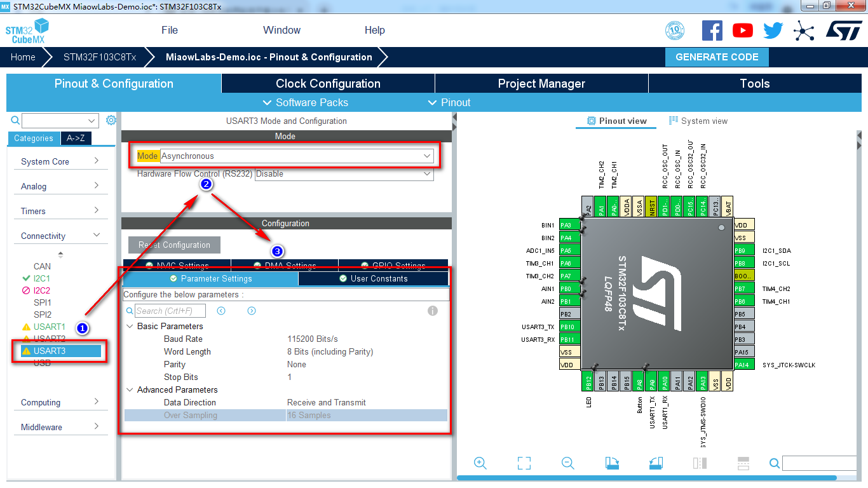Collapse the Advanced Parameters group
Screen dimensions: 868x488
point(130,390)
